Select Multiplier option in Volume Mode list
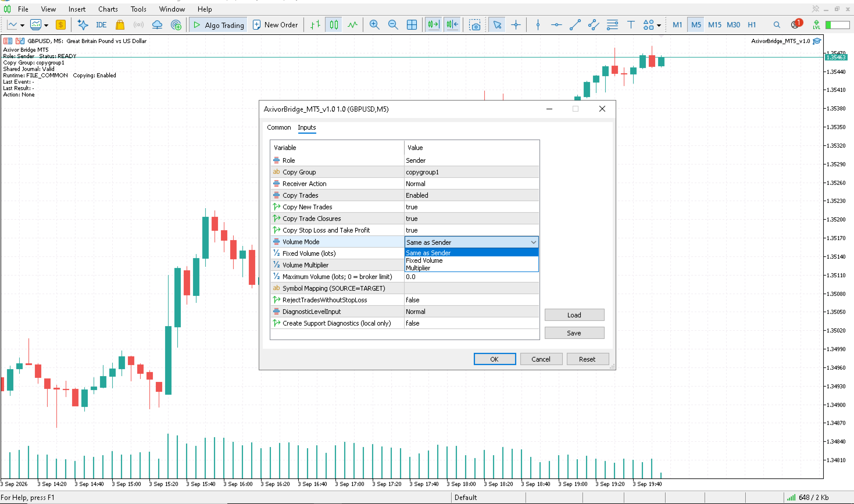 418,268
